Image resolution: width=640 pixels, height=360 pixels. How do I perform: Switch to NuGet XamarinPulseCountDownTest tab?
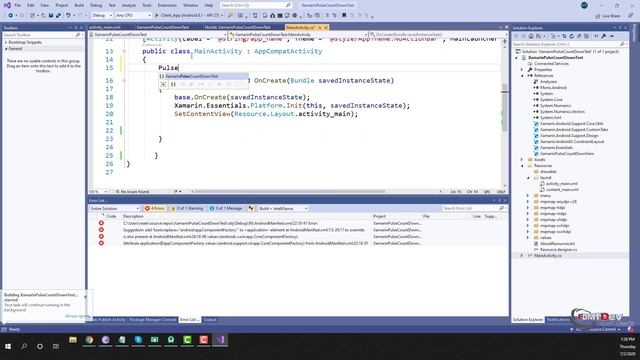pyautogui.click(x=238, y=27)
